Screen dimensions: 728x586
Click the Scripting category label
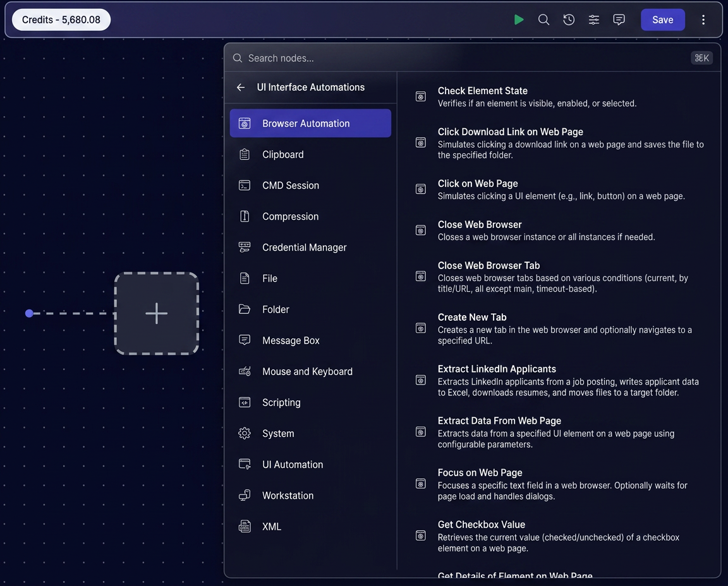click(x=281, y=403)
